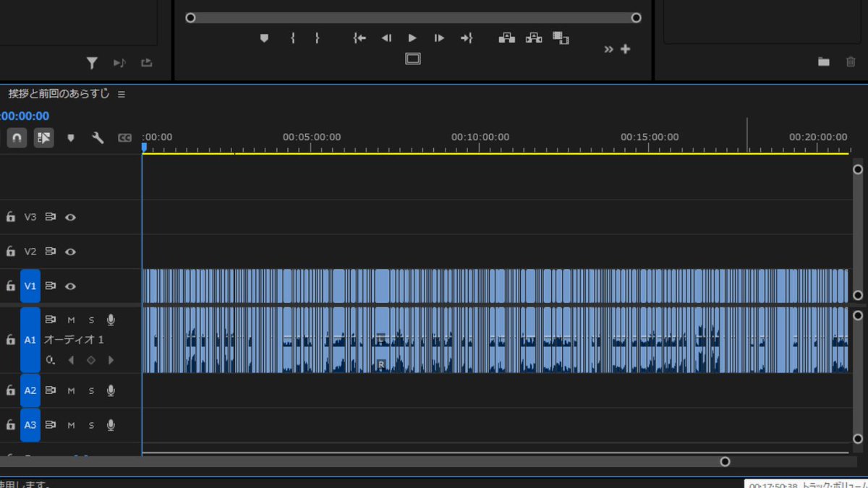Expand the overflow chevron in the monitor toolbar

pos(608,49)
